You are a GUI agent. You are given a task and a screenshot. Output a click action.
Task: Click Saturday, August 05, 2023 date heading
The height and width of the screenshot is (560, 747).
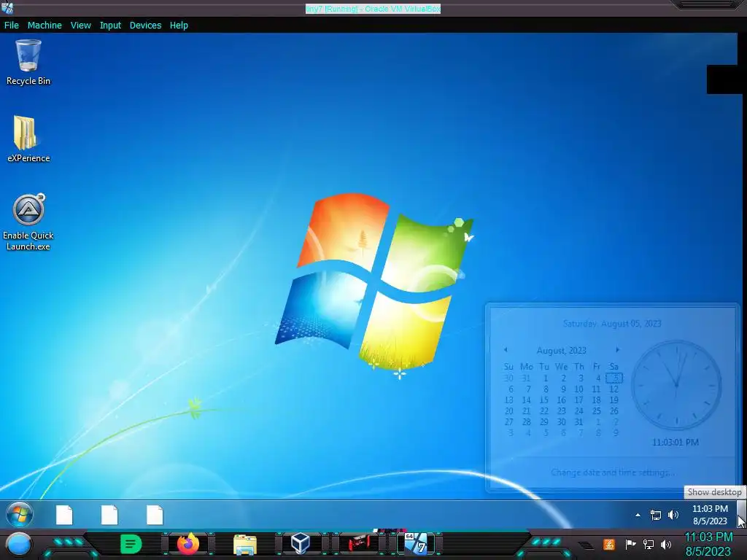(612, 324)
